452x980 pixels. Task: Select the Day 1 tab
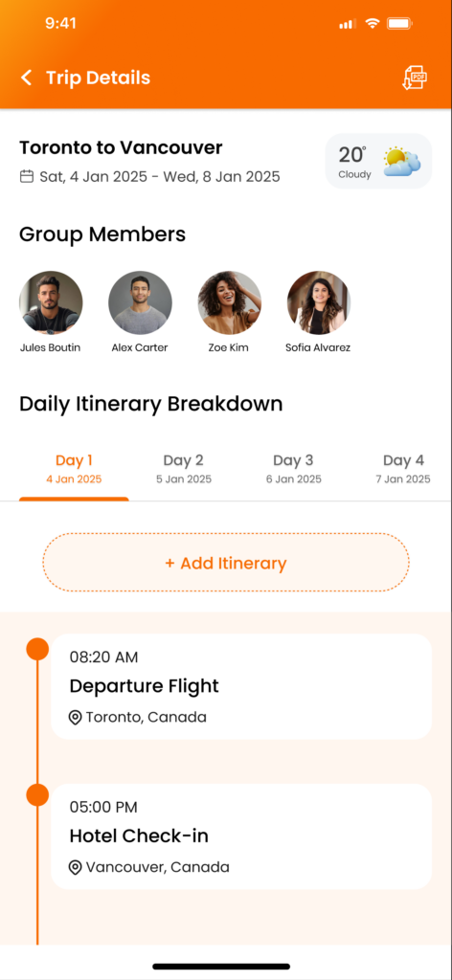pos(74,469)
